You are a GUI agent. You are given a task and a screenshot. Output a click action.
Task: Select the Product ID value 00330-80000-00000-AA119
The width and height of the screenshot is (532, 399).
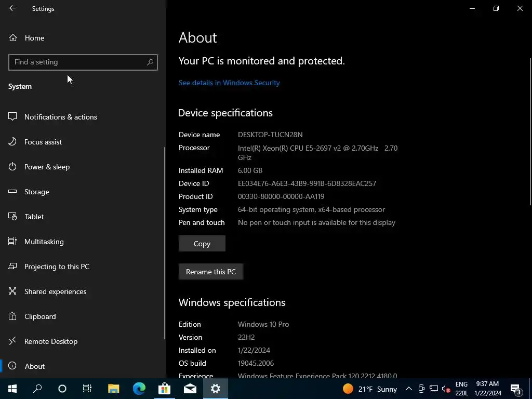click(281, 196)
